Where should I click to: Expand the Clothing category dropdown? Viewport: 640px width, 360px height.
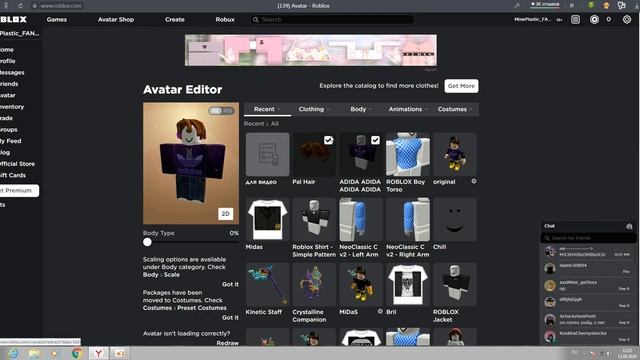[314, 109]
